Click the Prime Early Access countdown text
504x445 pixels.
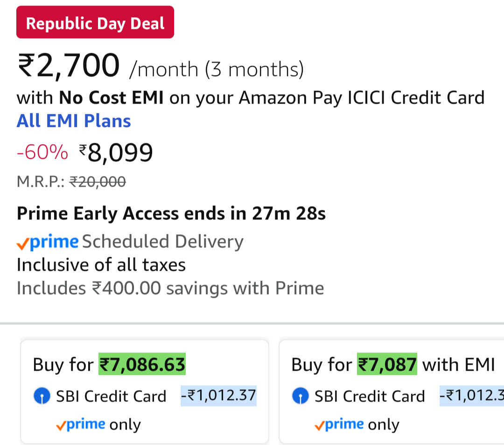coord(171,213)
